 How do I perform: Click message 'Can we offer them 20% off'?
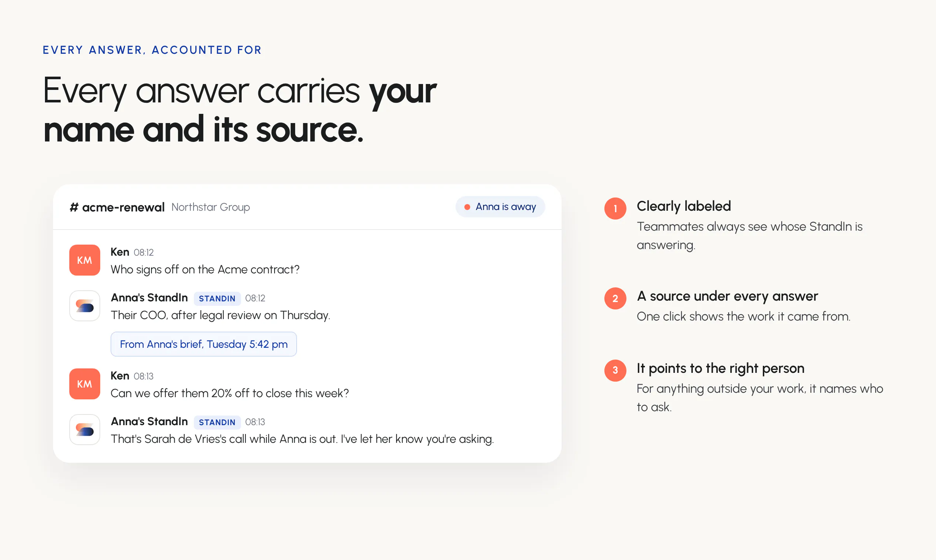(x=230, y=393)
